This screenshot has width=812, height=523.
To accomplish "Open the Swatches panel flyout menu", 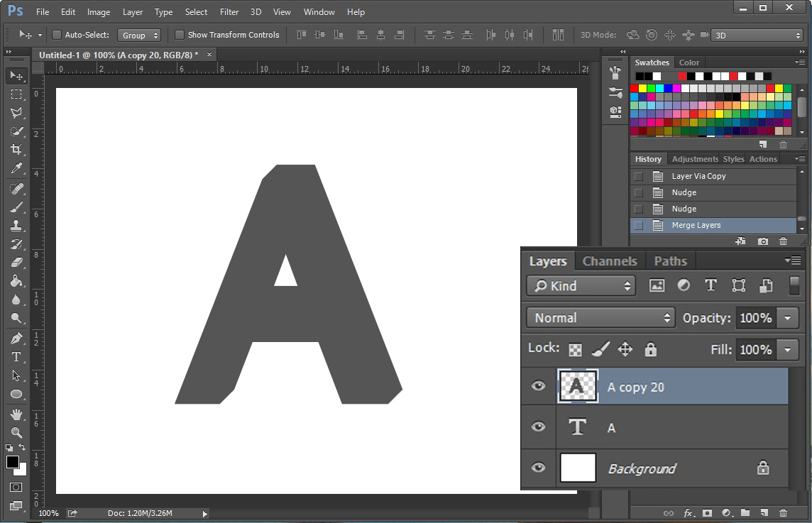I will (800, 62).
